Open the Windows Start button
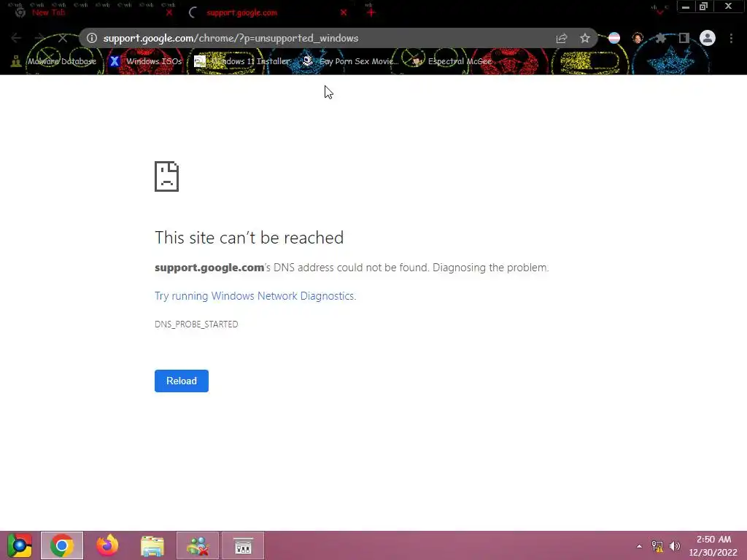This screenshot has width=747, height=560. (20, 545)
